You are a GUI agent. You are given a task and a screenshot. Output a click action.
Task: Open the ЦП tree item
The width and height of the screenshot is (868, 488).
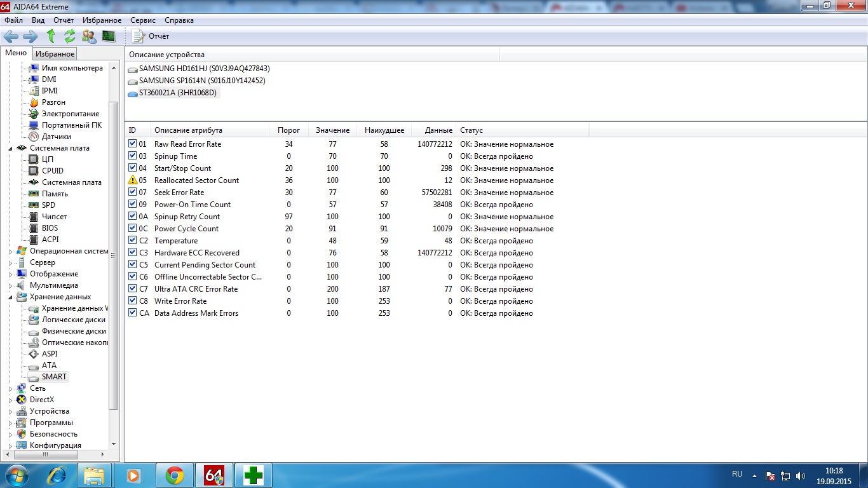coord(48,159)
